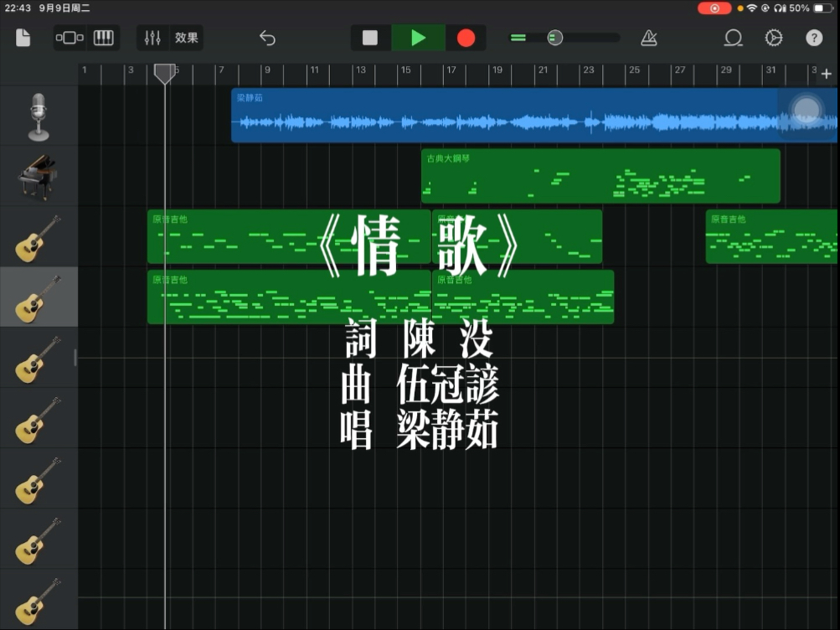Select second region on the first guitar track
Image resolution: width=840 pixels, height=630 pixels.
coord(517,236)
